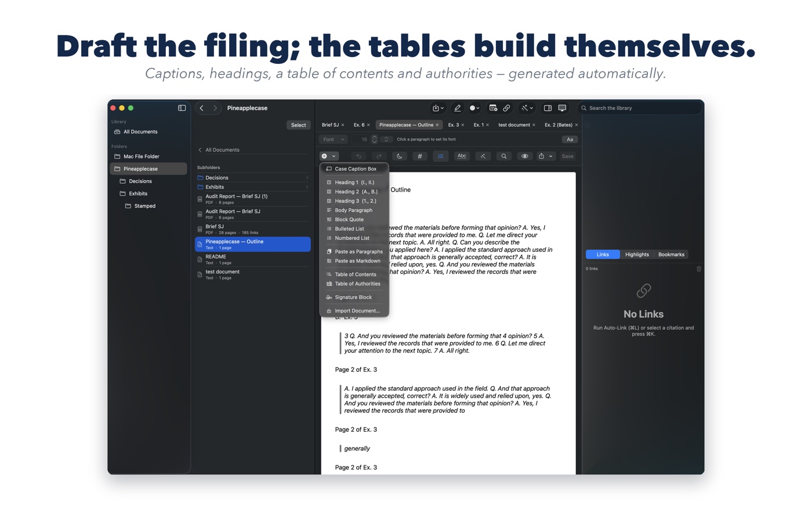The height and width of the screenshot is (508, 812).
Task: Open the Font family dropdown
Action: point(333,139)
